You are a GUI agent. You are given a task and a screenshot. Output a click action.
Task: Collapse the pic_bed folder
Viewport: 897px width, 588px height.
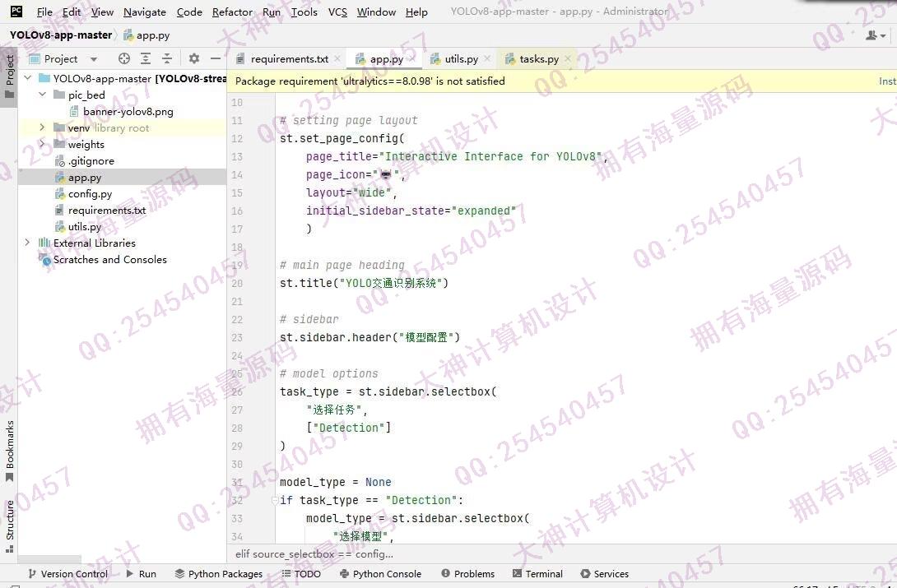click(x=42, y=95)
